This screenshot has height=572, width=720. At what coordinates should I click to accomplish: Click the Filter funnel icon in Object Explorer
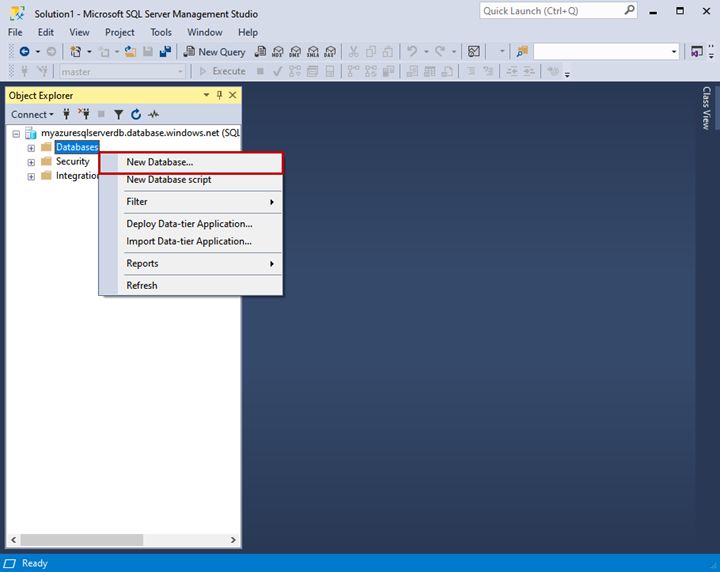pyautogui.click(x=118, y=114)
